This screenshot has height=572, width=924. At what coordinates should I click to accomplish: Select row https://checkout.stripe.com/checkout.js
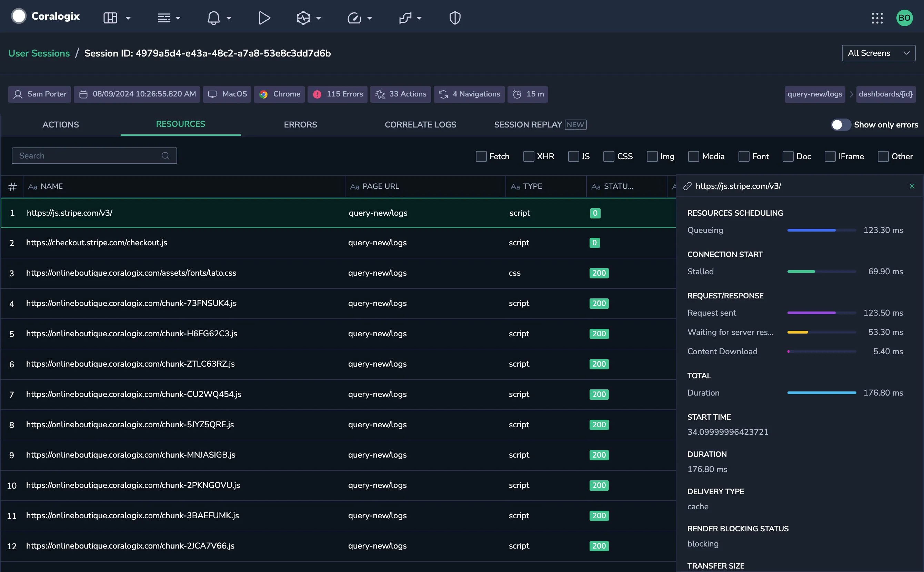coord(338,243)
